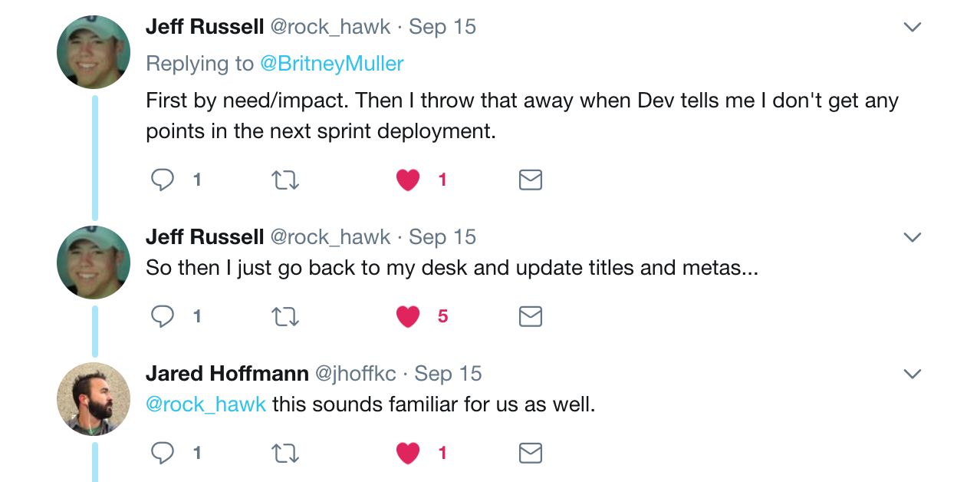View Jeff Russell's profile name
Screen dimensions: 980x482
click(206, 25)
